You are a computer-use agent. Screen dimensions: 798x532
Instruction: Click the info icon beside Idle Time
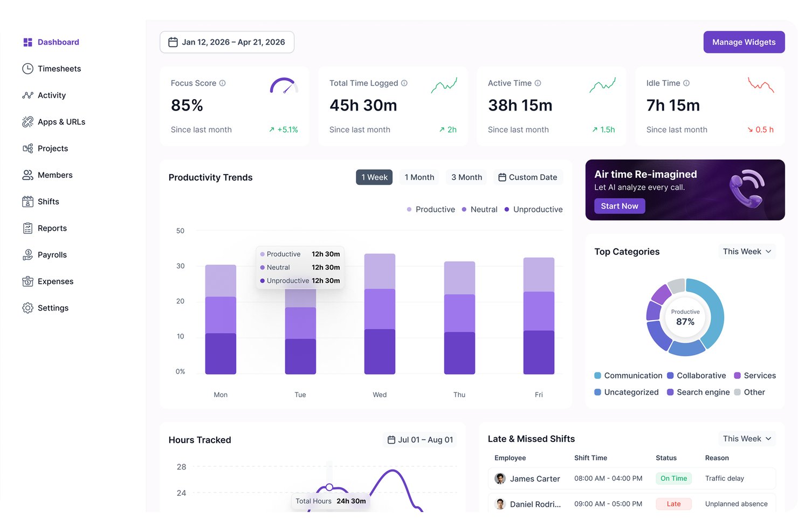(x=686, y=83)
